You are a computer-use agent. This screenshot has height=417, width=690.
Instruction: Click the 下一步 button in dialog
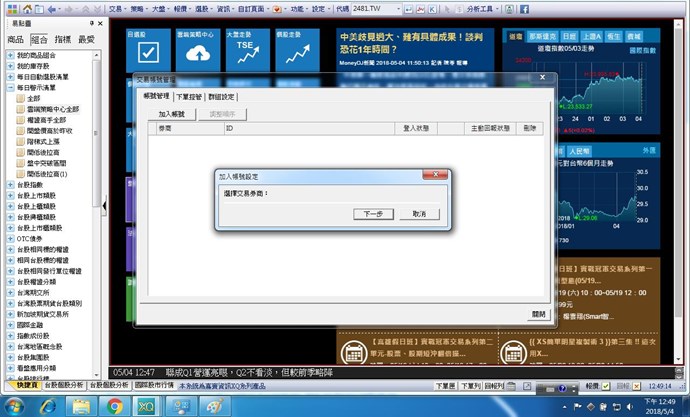click(372, 214)
